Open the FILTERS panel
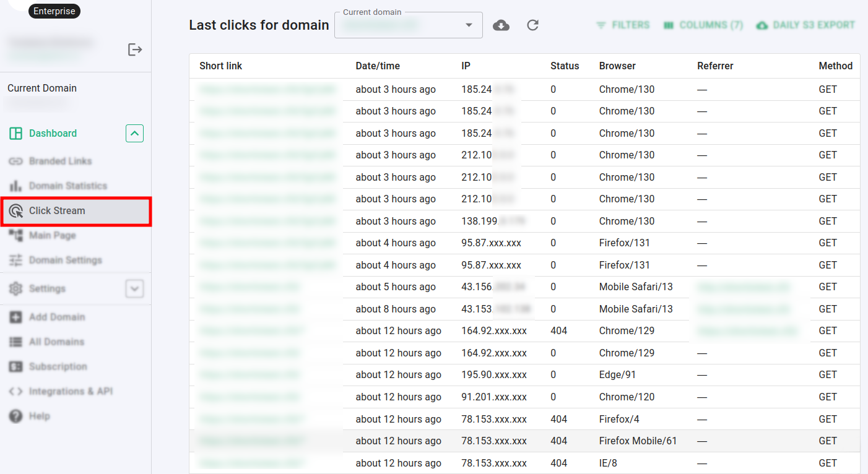The width and height of the screenshot is (868, 474). click(x=623, y=25)
